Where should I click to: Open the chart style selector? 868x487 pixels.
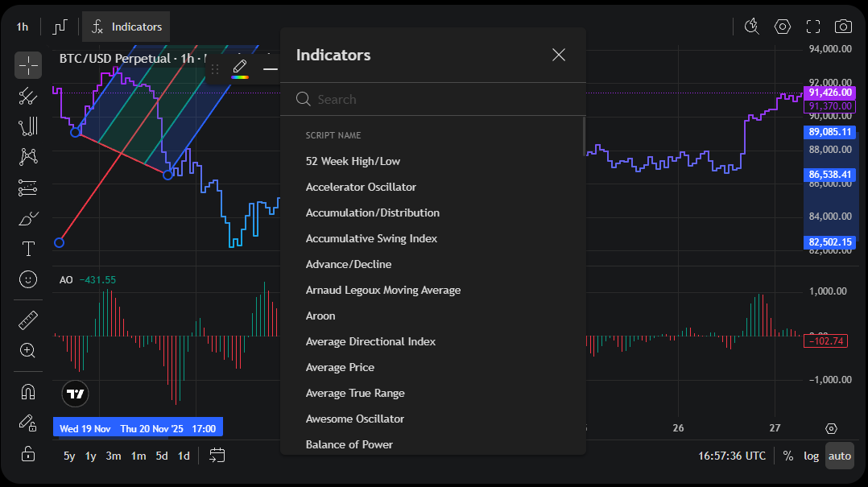click(x=59, y=26)
